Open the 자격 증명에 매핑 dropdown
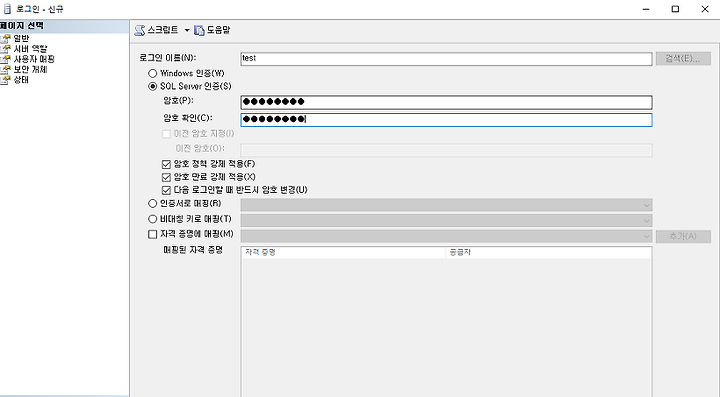The image size is (720, 397). click(x=446, y=236)
